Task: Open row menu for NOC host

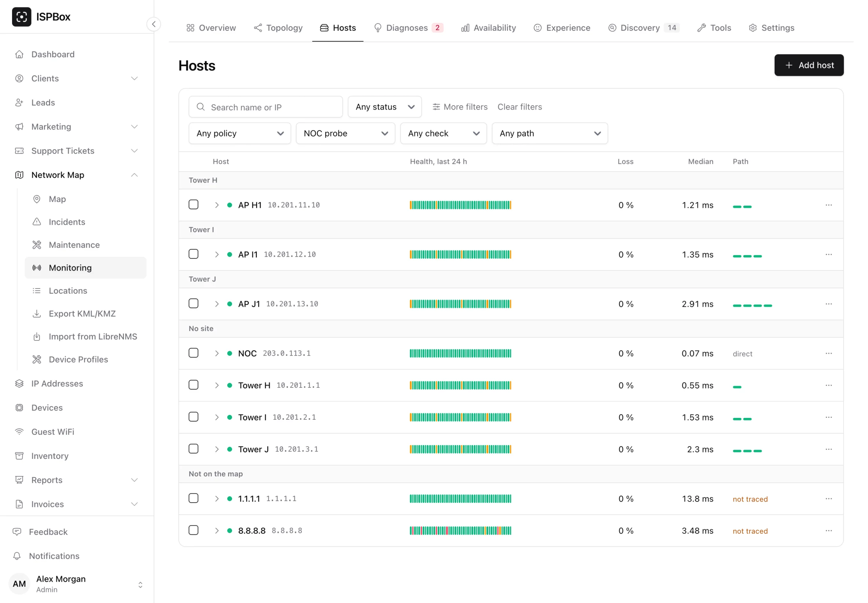Action: point(828,354)
